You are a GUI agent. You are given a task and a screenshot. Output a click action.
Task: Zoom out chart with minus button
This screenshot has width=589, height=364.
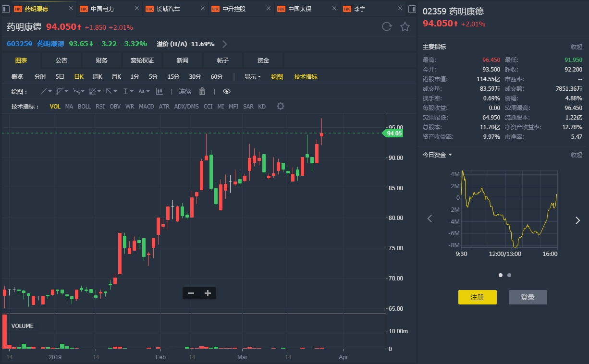coord(191,293)
